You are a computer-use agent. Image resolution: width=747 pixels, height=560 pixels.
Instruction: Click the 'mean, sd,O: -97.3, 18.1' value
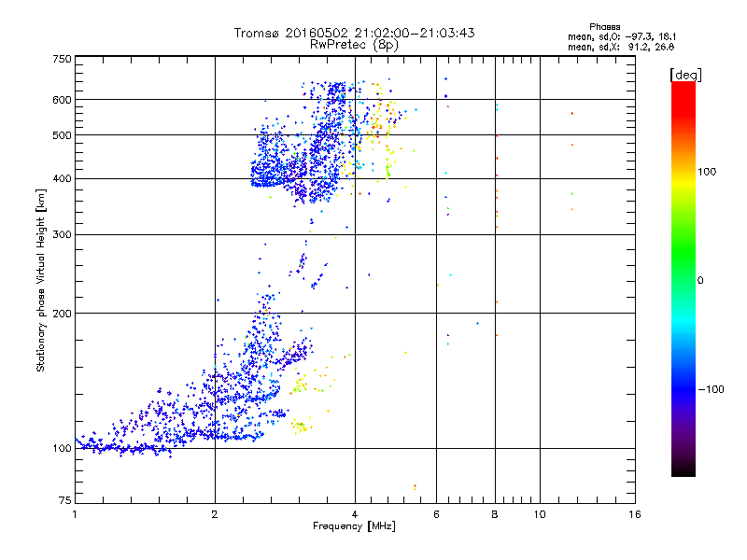point(622,36)
